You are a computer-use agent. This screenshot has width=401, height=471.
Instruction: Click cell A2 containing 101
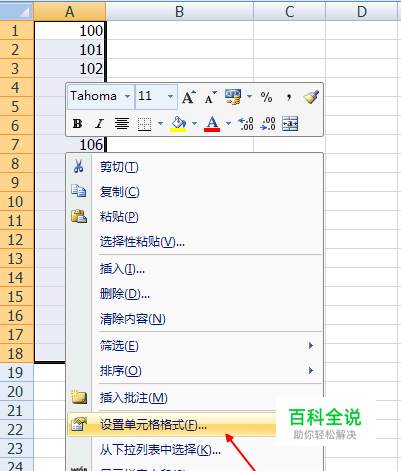(70, 50)
